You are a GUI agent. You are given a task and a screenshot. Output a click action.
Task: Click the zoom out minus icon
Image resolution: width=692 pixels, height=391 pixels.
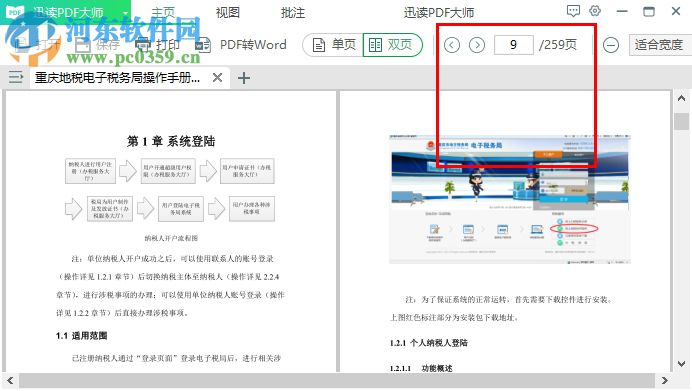point(611,45)
